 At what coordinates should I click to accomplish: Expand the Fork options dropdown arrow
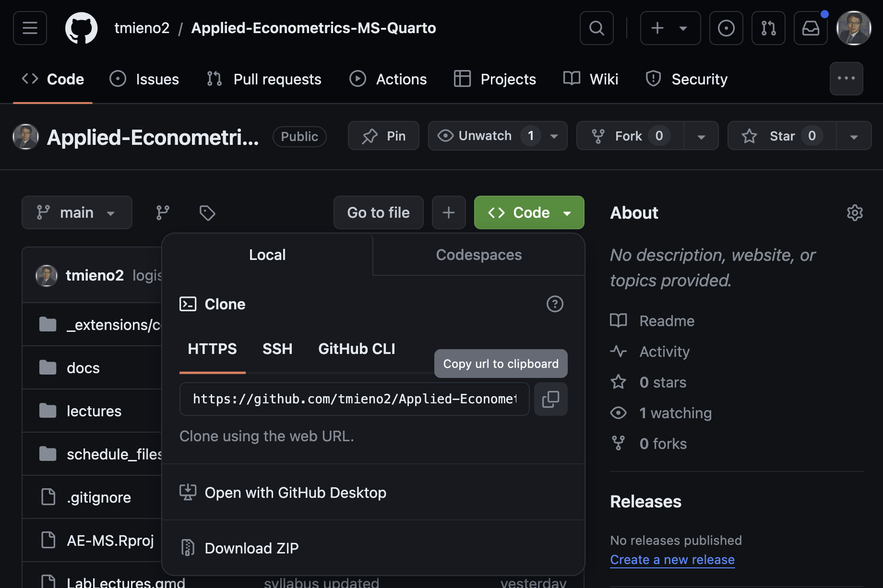pos(701,136)
